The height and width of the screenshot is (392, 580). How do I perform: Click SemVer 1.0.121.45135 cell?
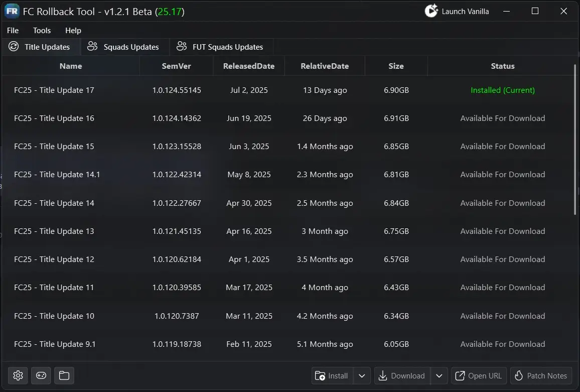[177, 231]
